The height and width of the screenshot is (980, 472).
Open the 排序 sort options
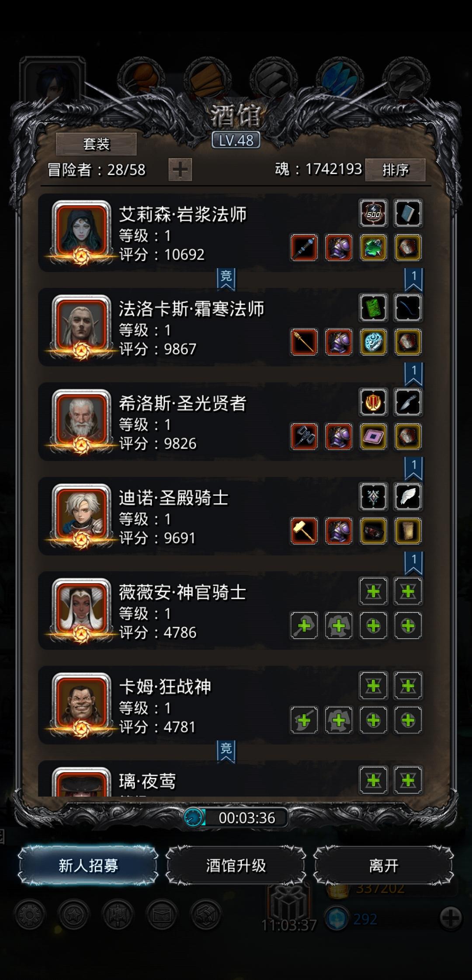pos(395,169)
